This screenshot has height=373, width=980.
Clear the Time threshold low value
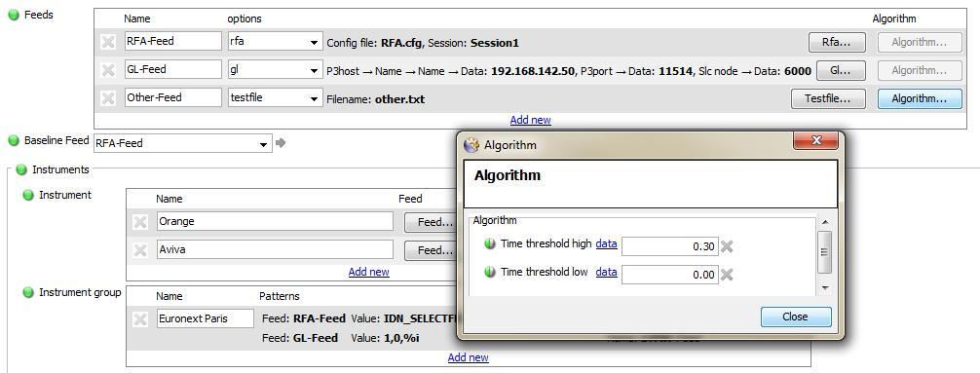point(727,275)
